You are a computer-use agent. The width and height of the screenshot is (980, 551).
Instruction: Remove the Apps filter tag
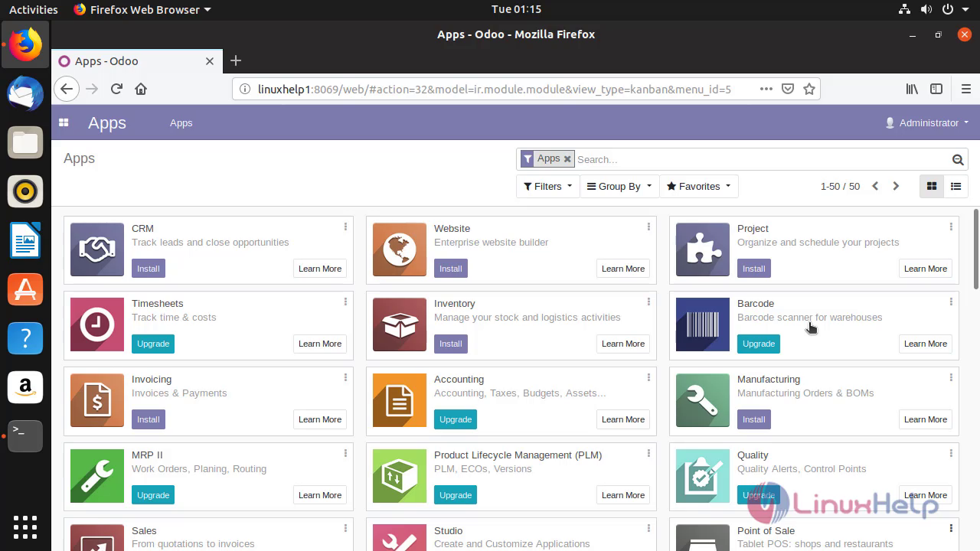click(567, 159)
